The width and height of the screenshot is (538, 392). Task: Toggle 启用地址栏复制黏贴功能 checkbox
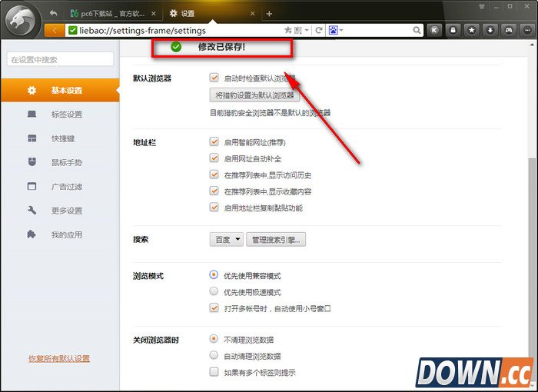coord(214,208)
